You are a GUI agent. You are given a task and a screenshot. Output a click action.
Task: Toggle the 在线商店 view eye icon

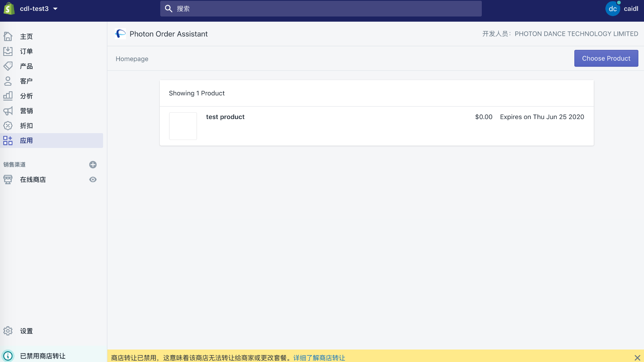(93, 179)
